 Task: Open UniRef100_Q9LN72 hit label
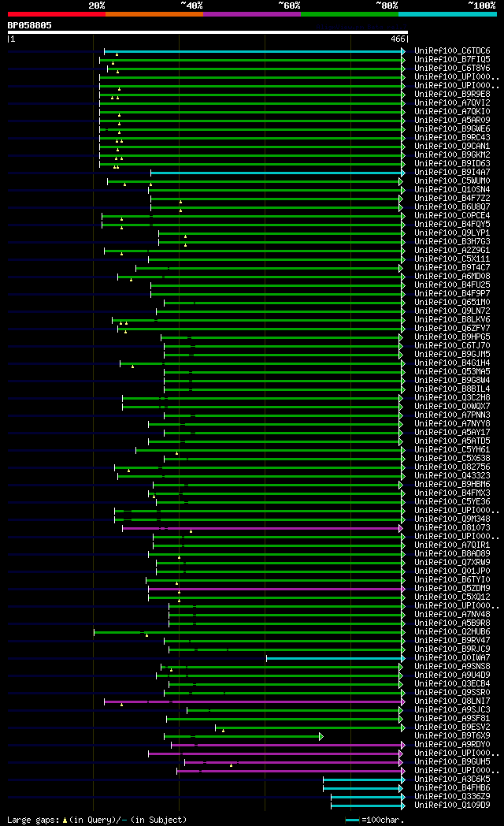452,311
